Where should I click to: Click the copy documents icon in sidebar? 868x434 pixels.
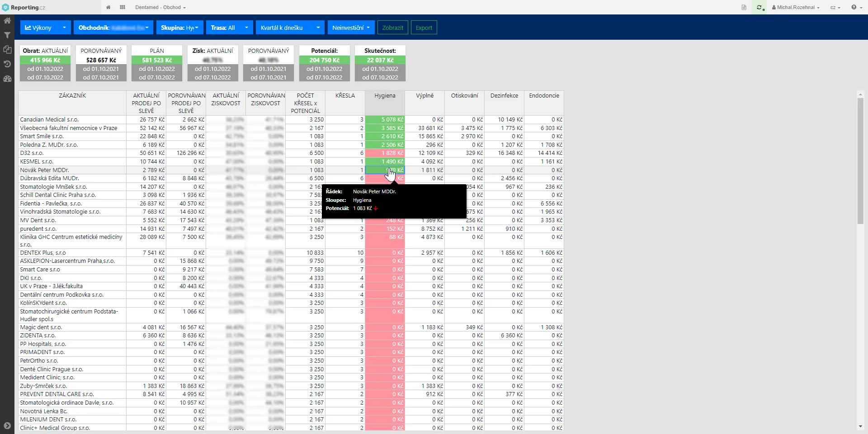click(7, 50)
